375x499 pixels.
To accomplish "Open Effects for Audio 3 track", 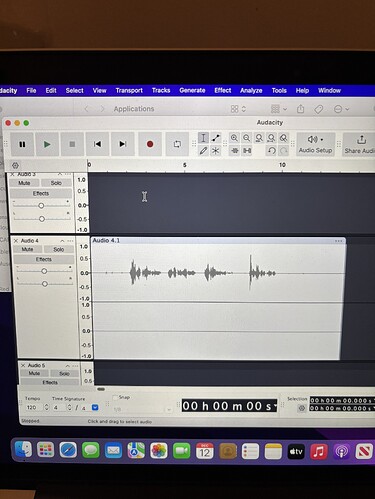I will pyautogui.click(x=41, y=193).
